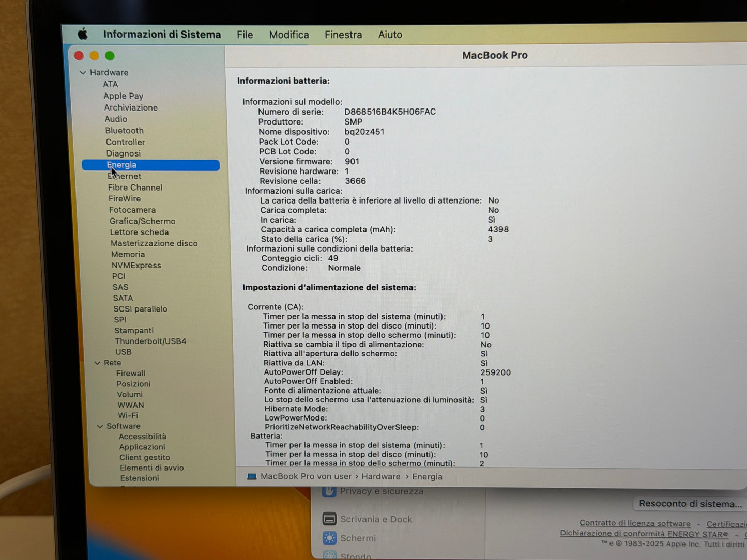
Task: Select Grafica/Schermo in the sidebar
Action: tap(143, 221)
